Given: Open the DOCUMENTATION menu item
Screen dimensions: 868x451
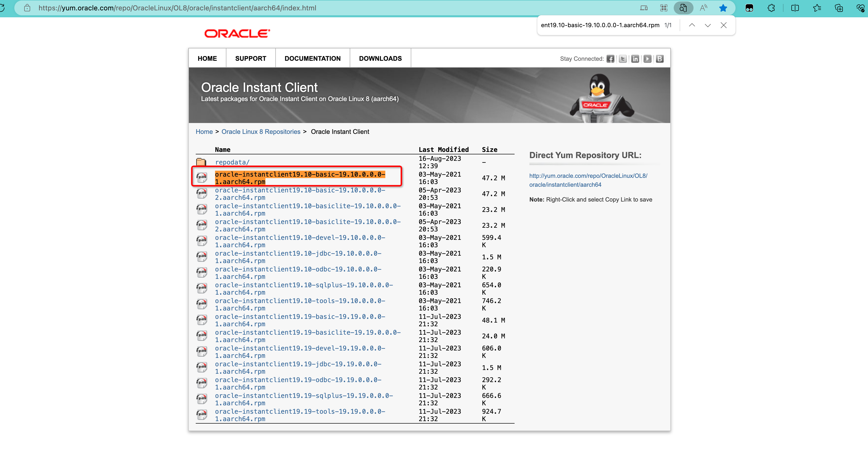Looking at the screenshot, I should [x=312, y=58].
